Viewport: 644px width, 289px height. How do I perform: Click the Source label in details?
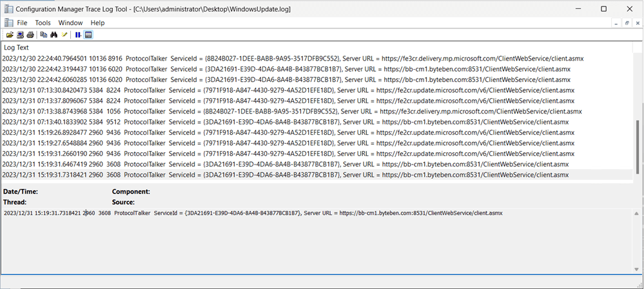click(123, 203)
